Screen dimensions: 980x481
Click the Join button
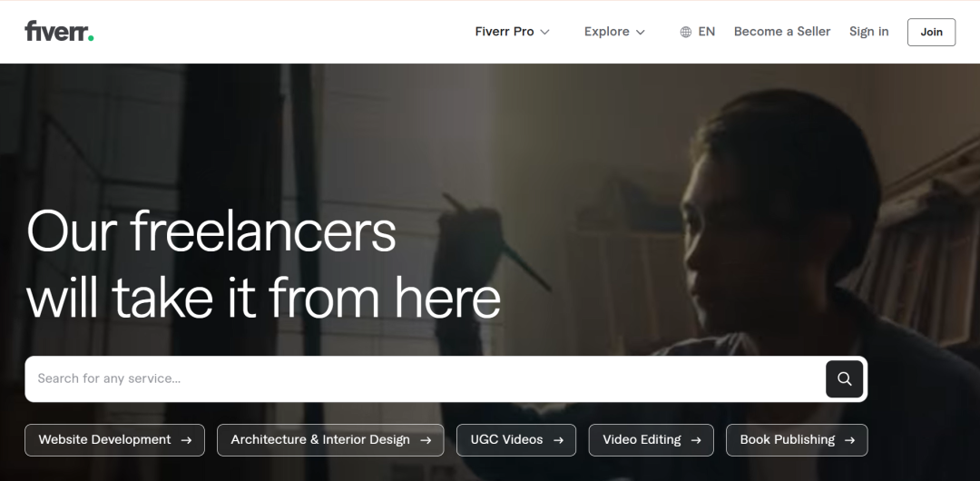tap(931, 32)
